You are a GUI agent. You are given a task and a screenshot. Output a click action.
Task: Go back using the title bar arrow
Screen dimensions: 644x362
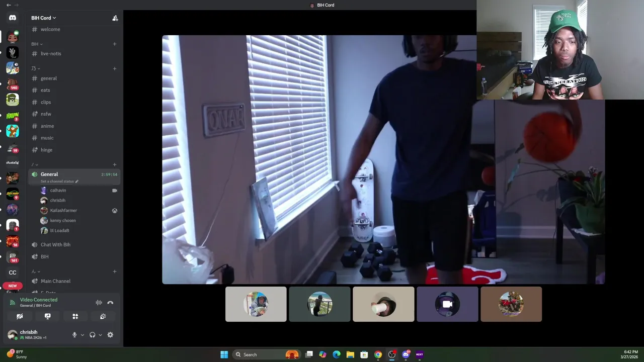pos(8,5)
